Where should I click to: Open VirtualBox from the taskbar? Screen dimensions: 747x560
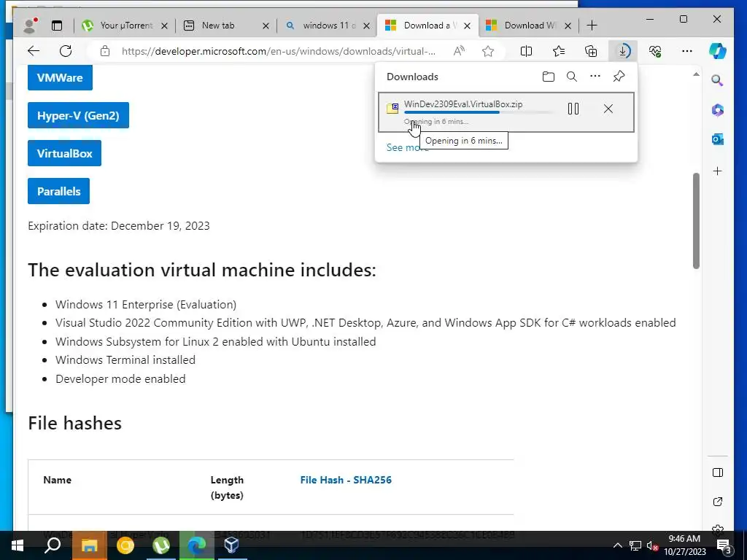(x=231, y=545)
